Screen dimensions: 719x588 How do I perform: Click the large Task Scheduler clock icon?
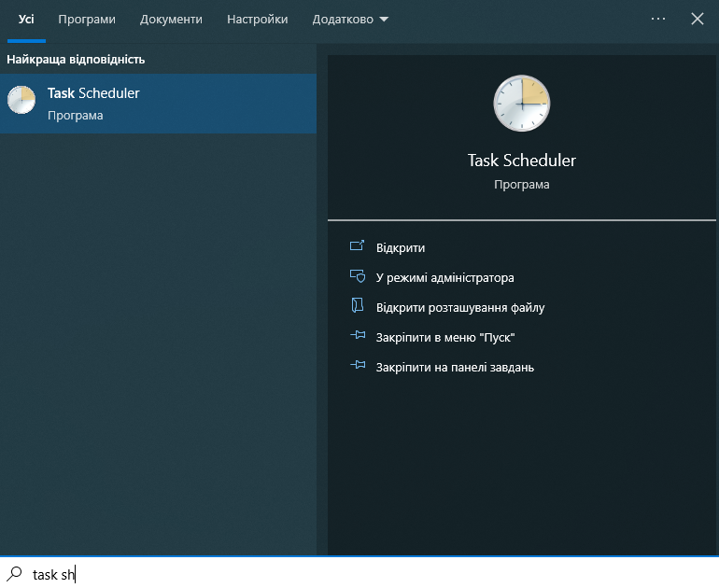click(522, 103)
